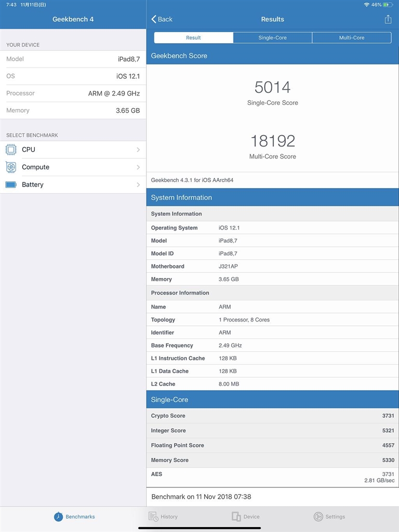399x532 pixels.
Task: Expand the CPU row chevron
Action: (138, 150)
